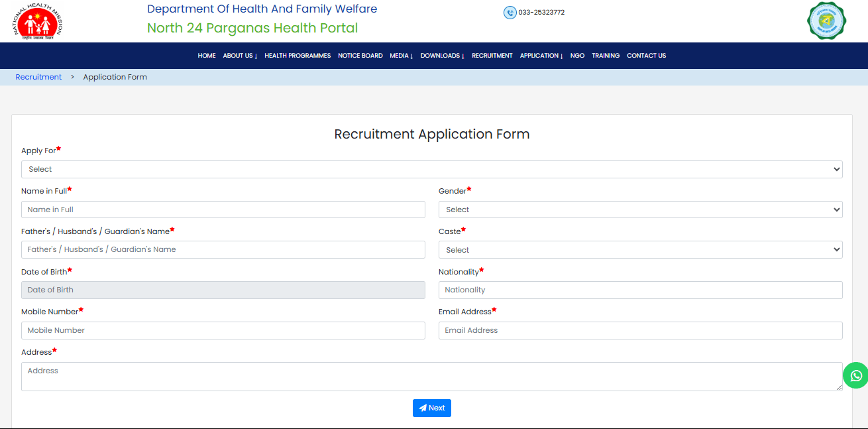Open the APPLICATION menu item
Image resolution: width=868 pixels, height=429 pixels.
541,56
